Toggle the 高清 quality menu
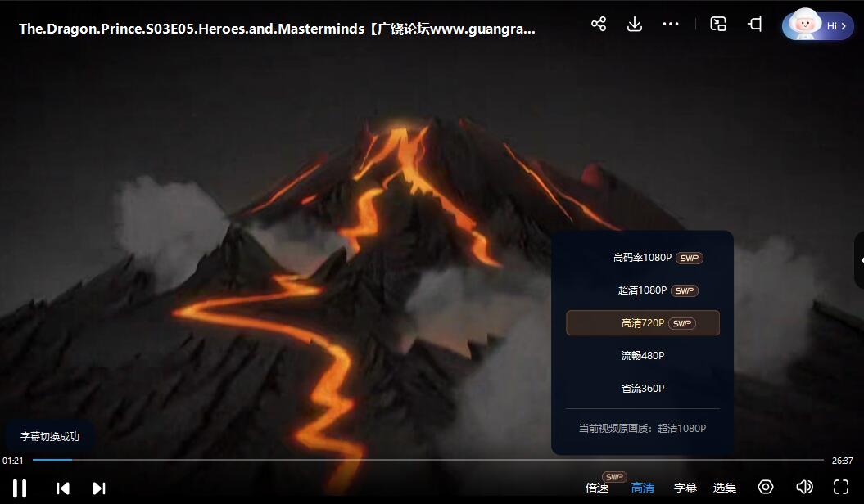This screenshot has width=864, height=504. pos(643,488)
